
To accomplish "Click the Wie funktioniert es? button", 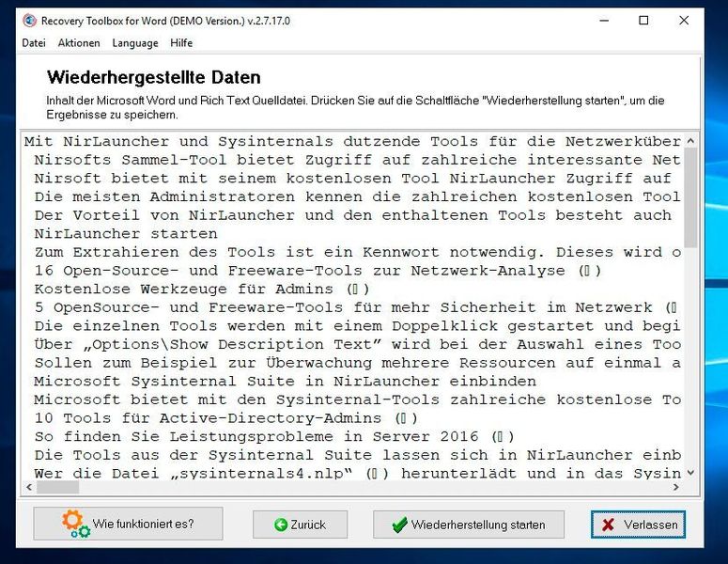I will coord(128,524).
